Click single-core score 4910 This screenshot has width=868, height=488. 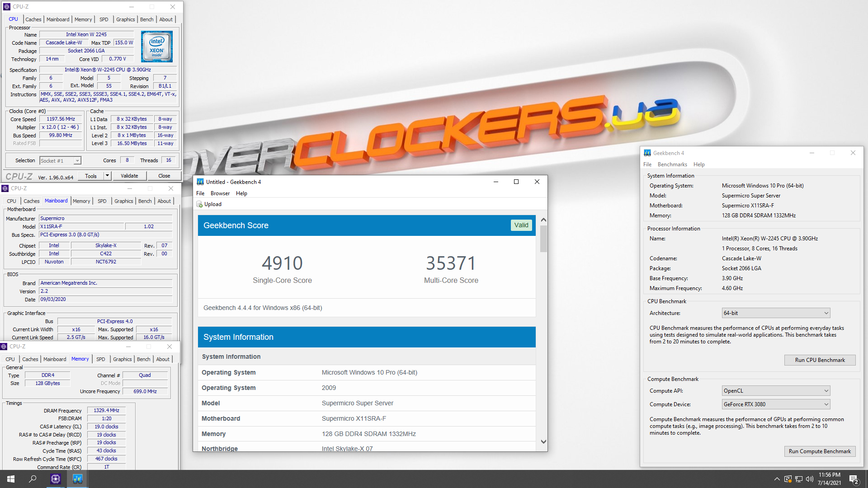pyautogui.click(x=282, y=263)
